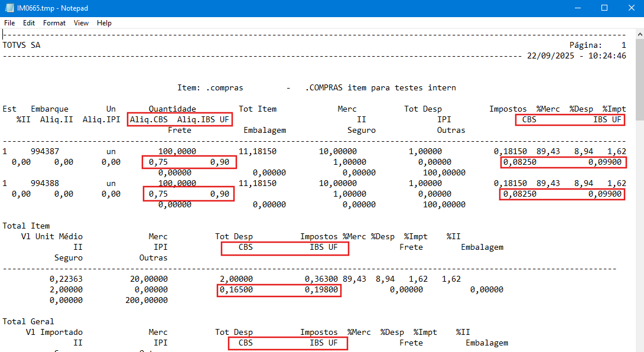644x352 pixels.
Task: Close the Notepad window
Action: [x=631, y=8]
